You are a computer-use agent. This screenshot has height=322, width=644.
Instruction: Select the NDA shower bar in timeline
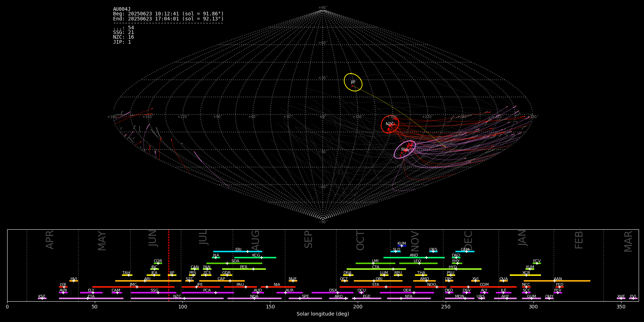[254, 298]
